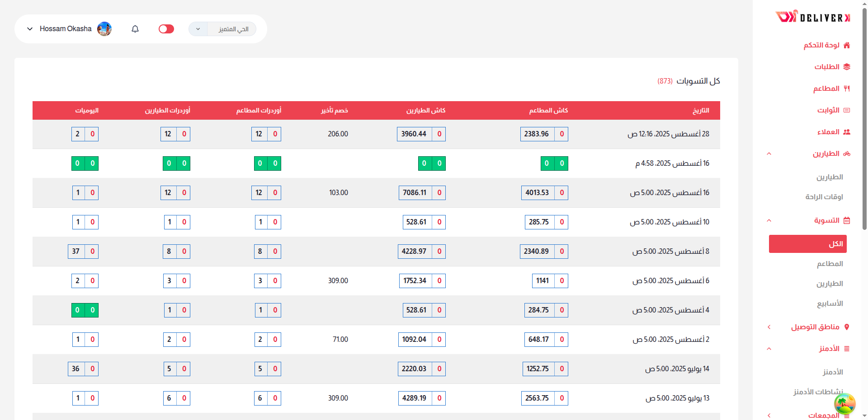Open notifications bell icon
868x420 pixels.
(x=135, y=29)
